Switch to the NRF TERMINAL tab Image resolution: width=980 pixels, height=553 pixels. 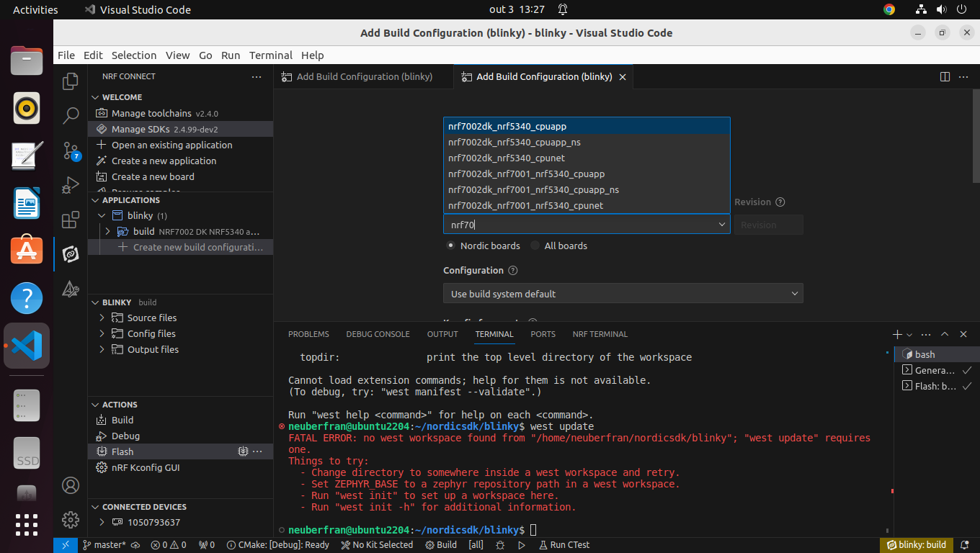click(x=600, y=334)
